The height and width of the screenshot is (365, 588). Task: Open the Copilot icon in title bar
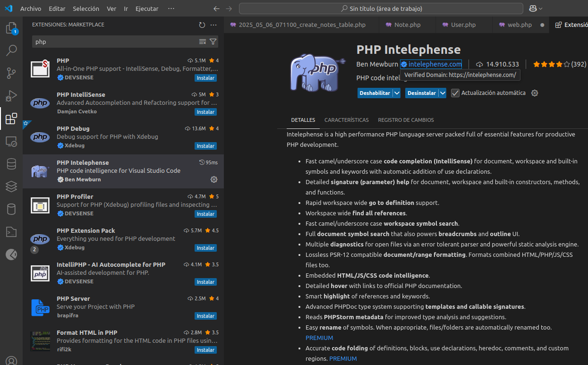[x=533, y=8]
